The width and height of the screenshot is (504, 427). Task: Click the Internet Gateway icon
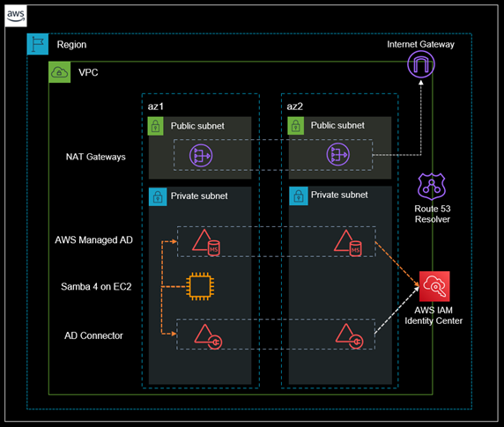click(x=421, y=64)
